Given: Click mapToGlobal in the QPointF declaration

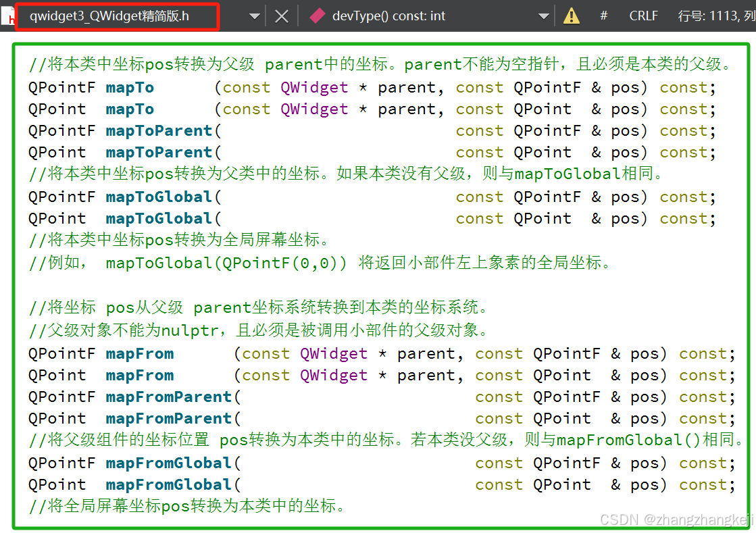Looking at the screenshot, I should [x=159, y=197].
